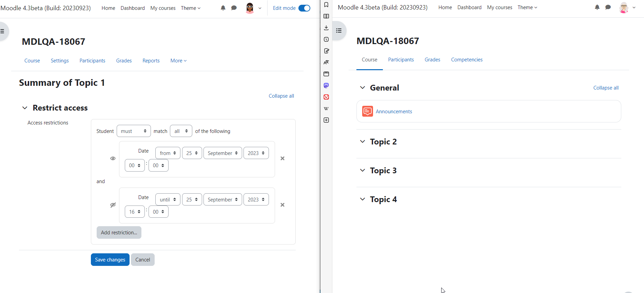Open the day dropdown in the 'from' date row

pyautogui.click(x=192, y=153)
